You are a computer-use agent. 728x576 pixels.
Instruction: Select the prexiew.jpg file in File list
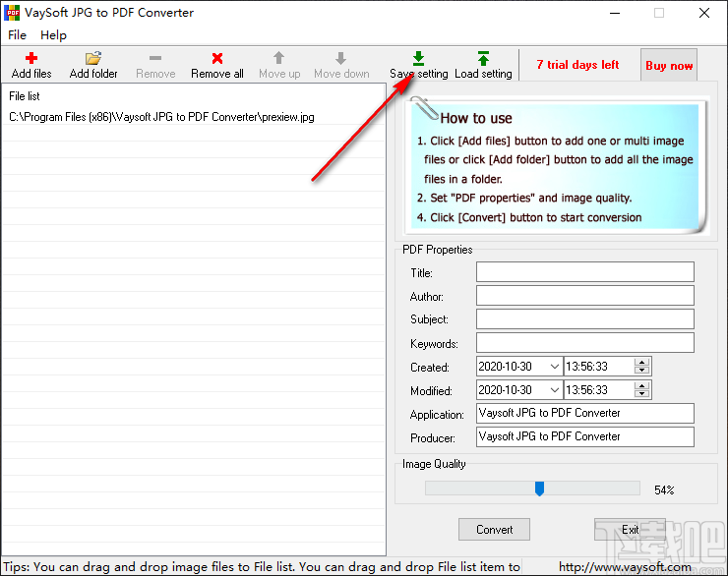tap(194, 117)
